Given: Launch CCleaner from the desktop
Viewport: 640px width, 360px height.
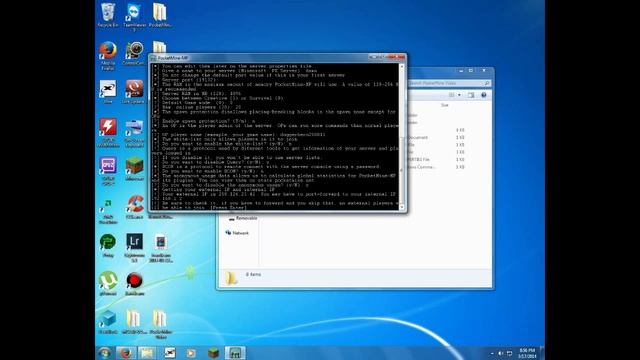Looking at the screenshot, I should coord(134,207).
